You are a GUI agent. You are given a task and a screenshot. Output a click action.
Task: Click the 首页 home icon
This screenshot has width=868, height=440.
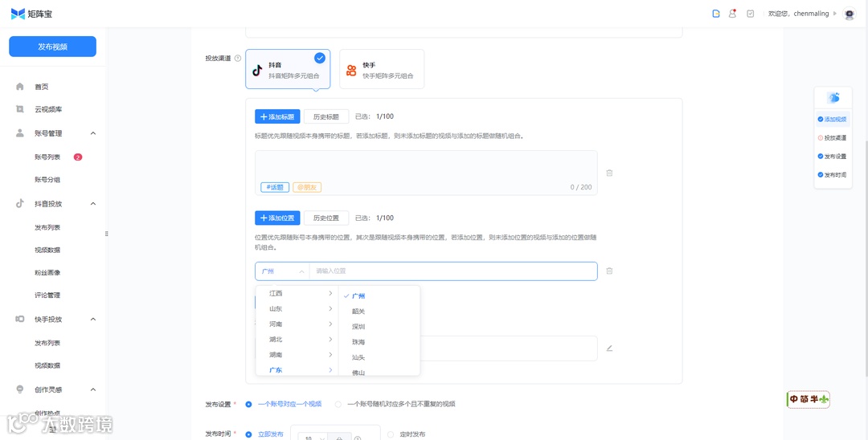[x=20, y=86]
